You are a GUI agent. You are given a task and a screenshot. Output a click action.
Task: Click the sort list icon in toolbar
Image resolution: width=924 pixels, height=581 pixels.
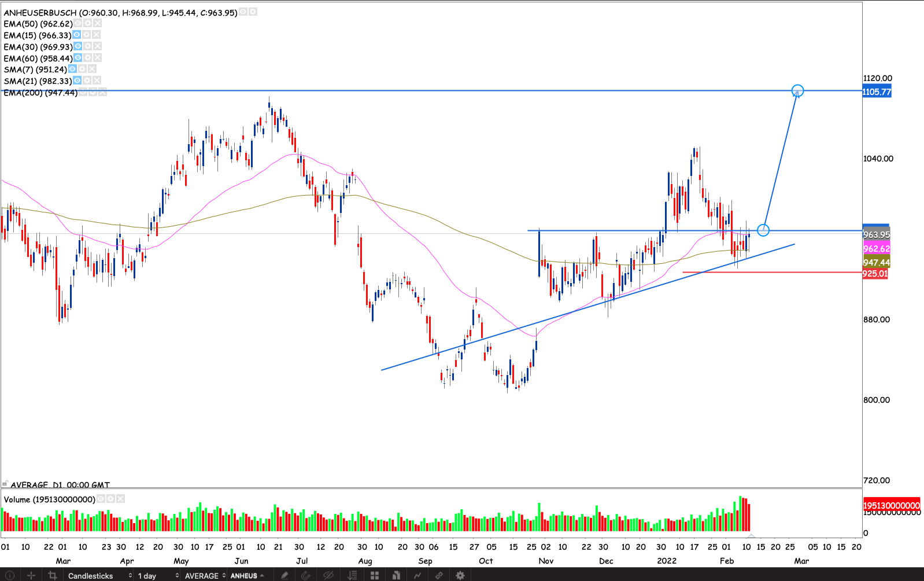(x=352, y=575)
